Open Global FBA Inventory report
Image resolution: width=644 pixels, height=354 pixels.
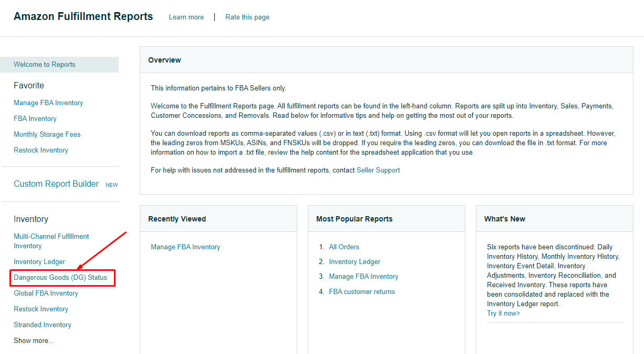click(46, 294)
